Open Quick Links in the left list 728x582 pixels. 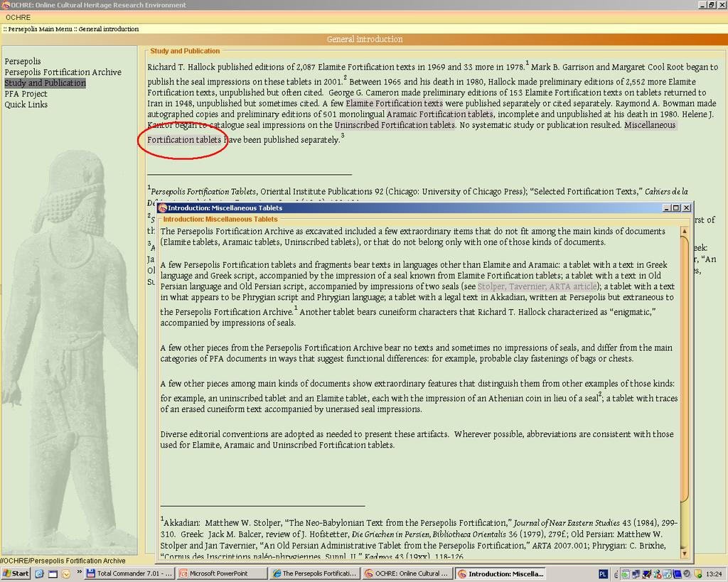(x=26, y=104)
